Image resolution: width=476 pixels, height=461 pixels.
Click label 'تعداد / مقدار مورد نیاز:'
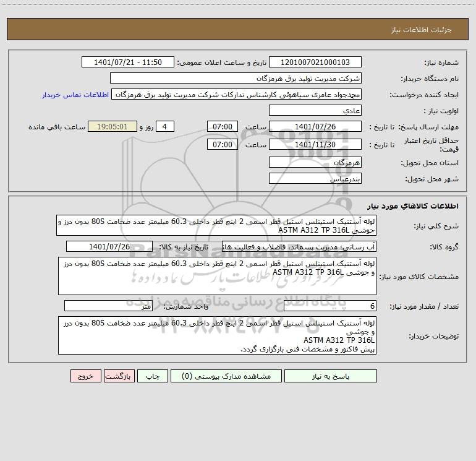point(424,307)
